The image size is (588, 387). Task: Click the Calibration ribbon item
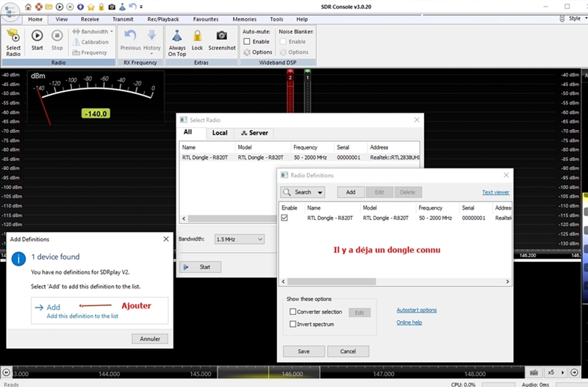click(x=90, y=42)
